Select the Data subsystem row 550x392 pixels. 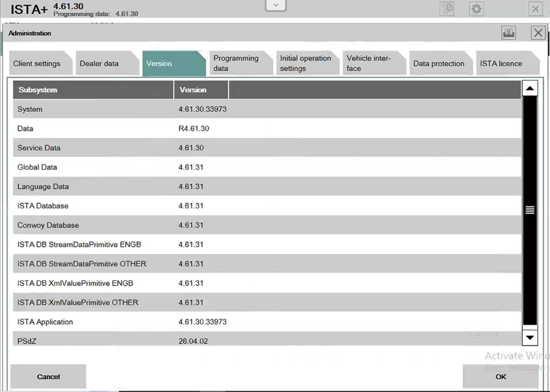(x=267, y=128)
